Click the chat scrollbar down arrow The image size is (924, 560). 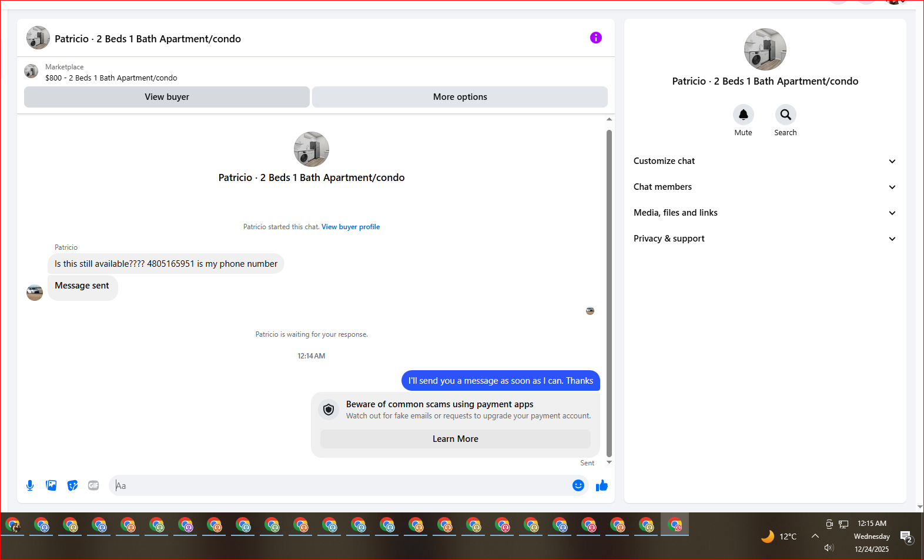tap(609, 462)
